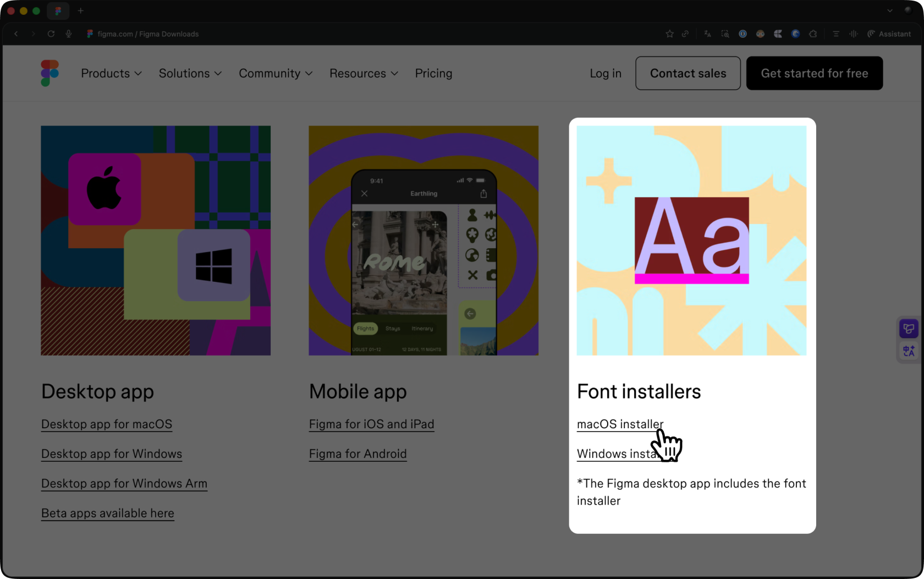This screenshot has height=579, width=924.
Task: Expand the Solutions dropdown menu
Action: point(190,73)
